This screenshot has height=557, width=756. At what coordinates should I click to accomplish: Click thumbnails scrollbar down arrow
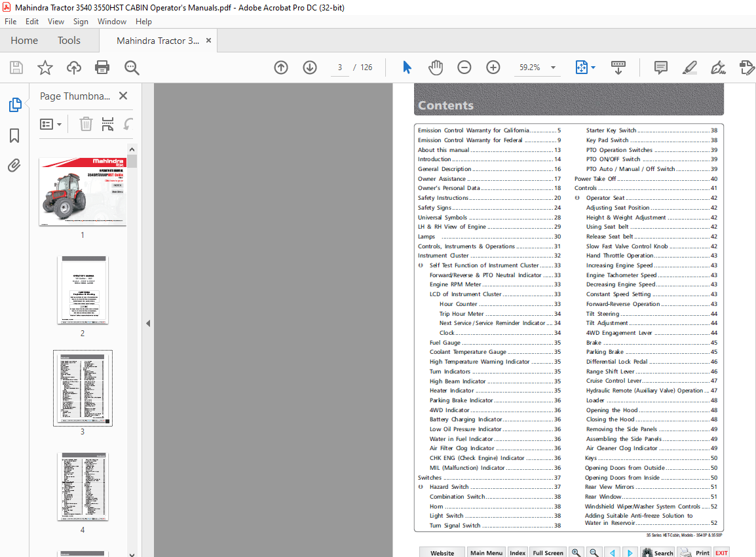pos(132,554)
